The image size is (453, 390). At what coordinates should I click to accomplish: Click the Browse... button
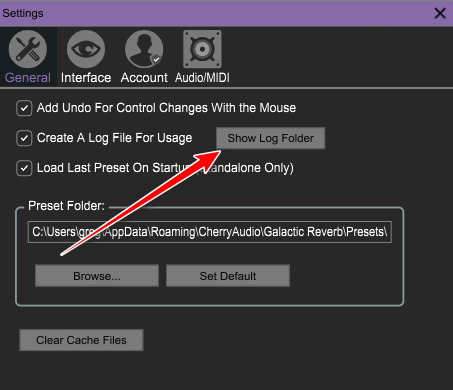(x=97, y=276)
